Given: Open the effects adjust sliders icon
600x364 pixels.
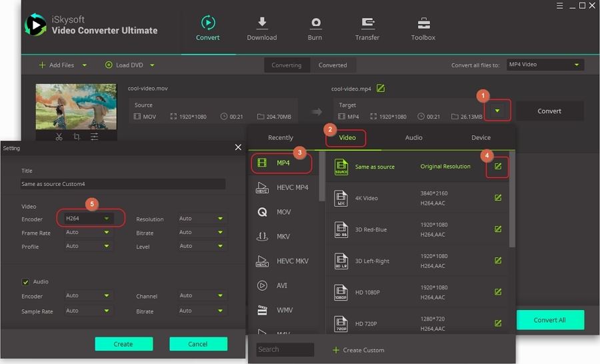Looking at the screenshot, I should click(x=94, y=137).
